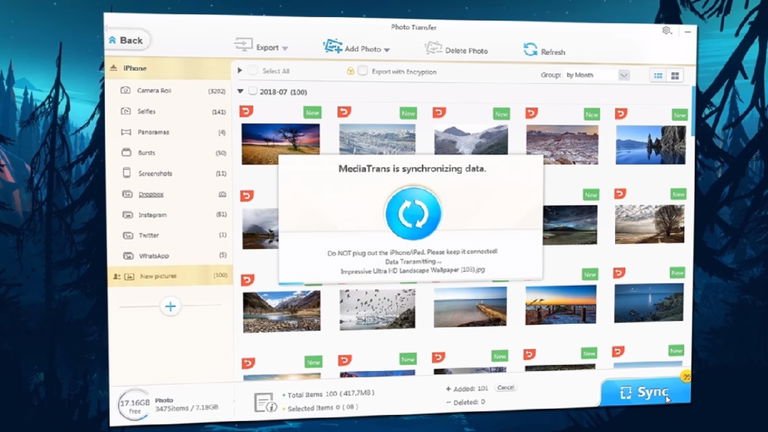Click the iPhone eject icon
Image resolution: width=768 pixels, height=432 pixels.
tap(114, 68)
